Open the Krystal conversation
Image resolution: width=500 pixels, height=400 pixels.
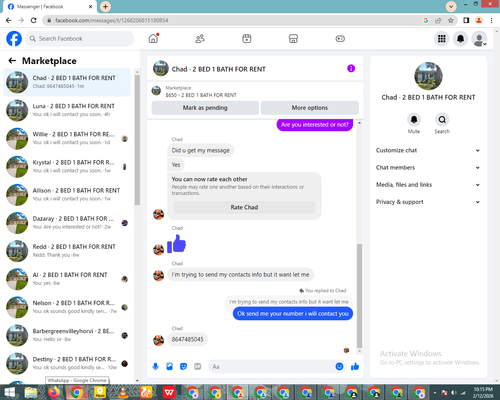[x=67, y=167]
